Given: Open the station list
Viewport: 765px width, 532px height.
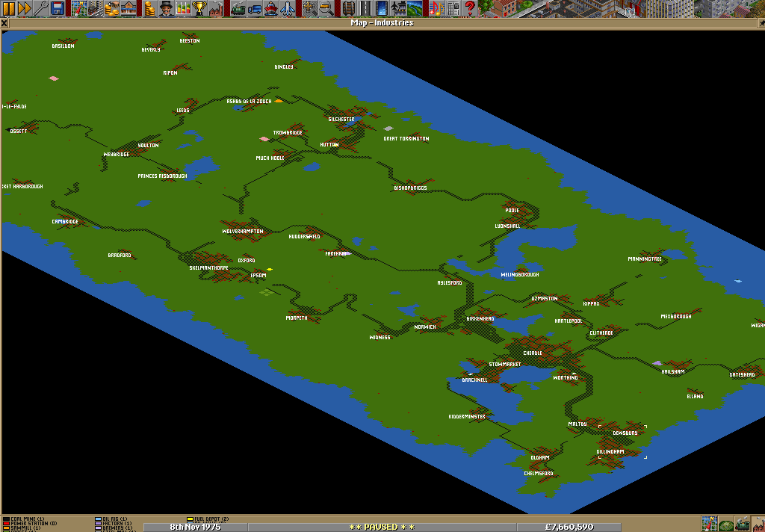Looking at the screenshot, I should 128,8.
